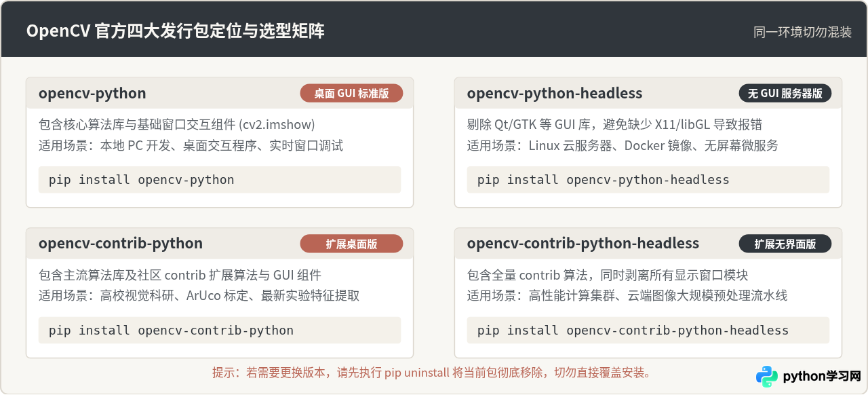
Task: Select the title 'OpenCV 官方四大发行包定位与选型矩阵'
Action: coord(175,31)
